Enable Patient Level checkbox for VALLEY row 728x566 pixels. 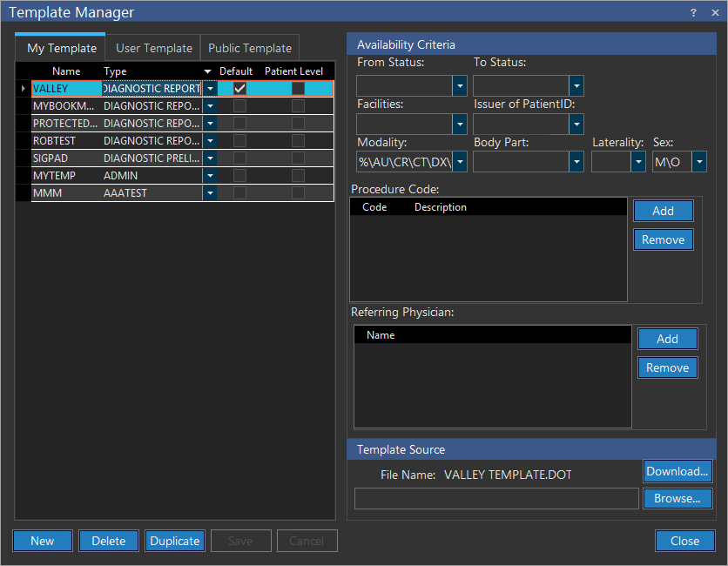pos(298,89)
